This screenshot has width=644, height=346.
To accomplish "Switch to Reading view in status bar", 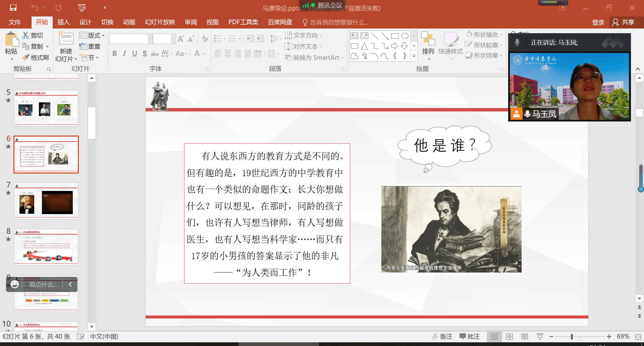I will point(525,336).
